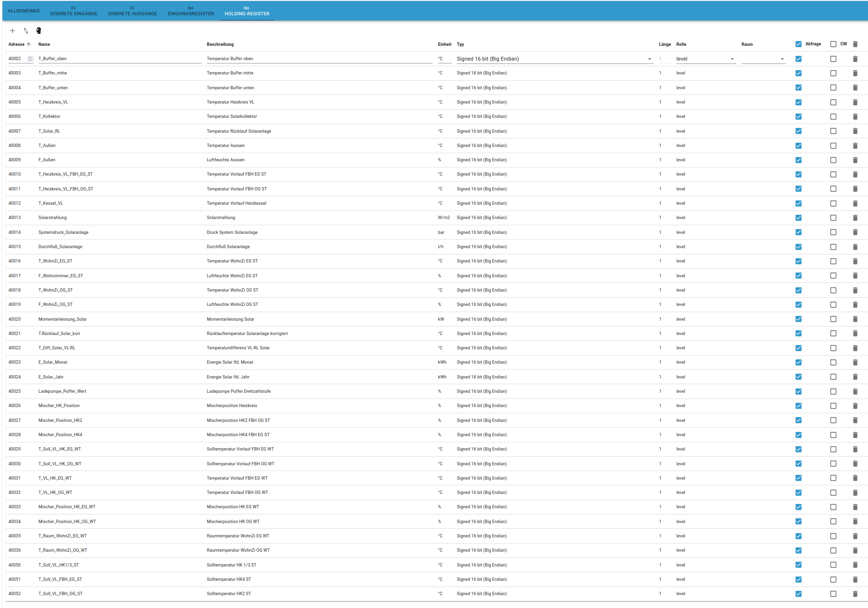Click the Typ column header
Screen dimensions: 868x608
click(460, 44)
